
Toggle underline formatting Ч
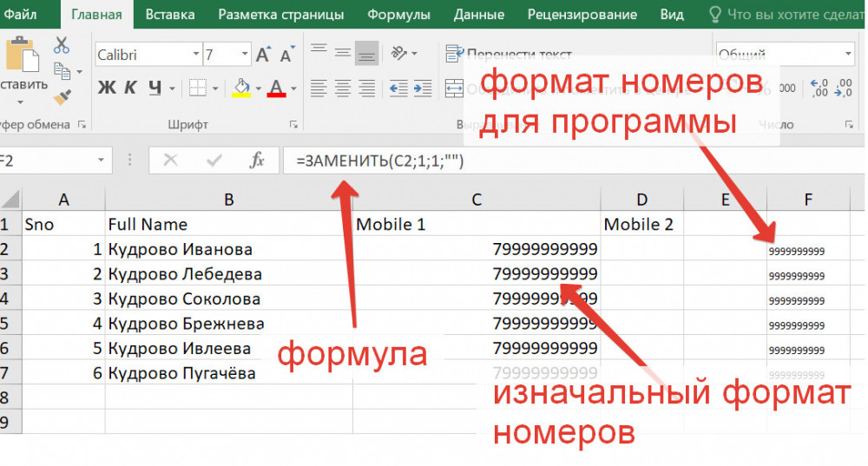[x=155, y=88]
